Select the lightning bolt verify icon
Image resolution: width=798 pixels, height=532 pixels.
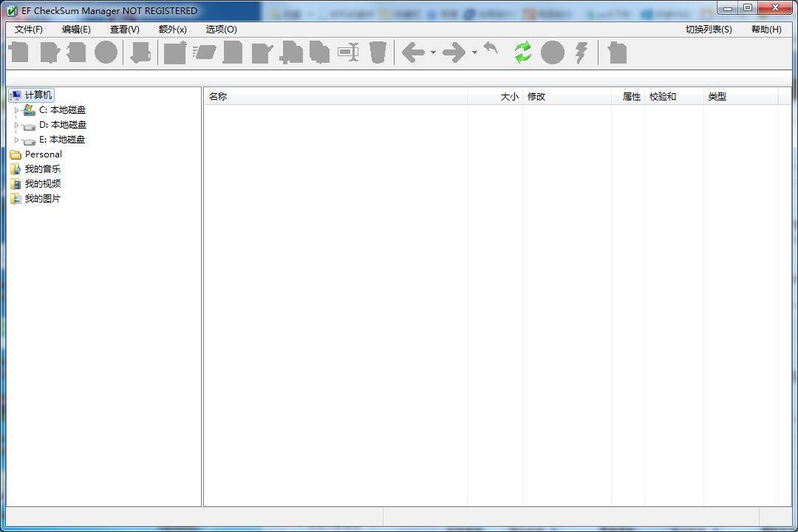[581, 52]
